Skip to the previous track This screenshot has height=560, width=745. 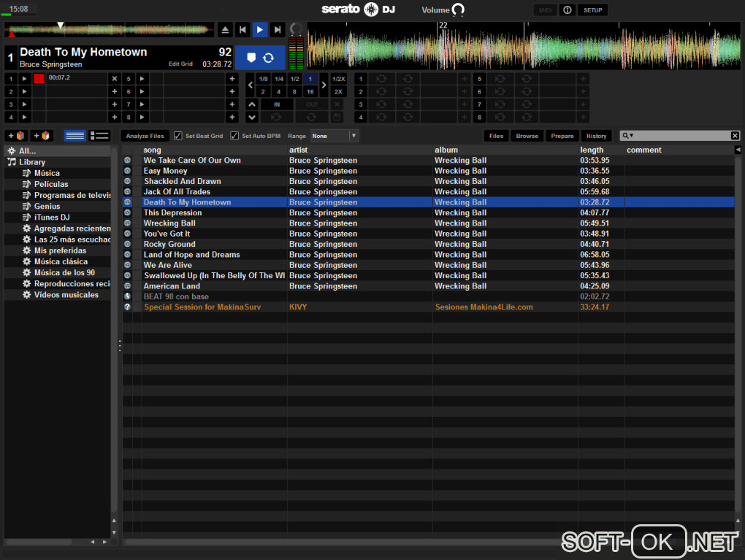pyautogui.click(x=242, y=30)
